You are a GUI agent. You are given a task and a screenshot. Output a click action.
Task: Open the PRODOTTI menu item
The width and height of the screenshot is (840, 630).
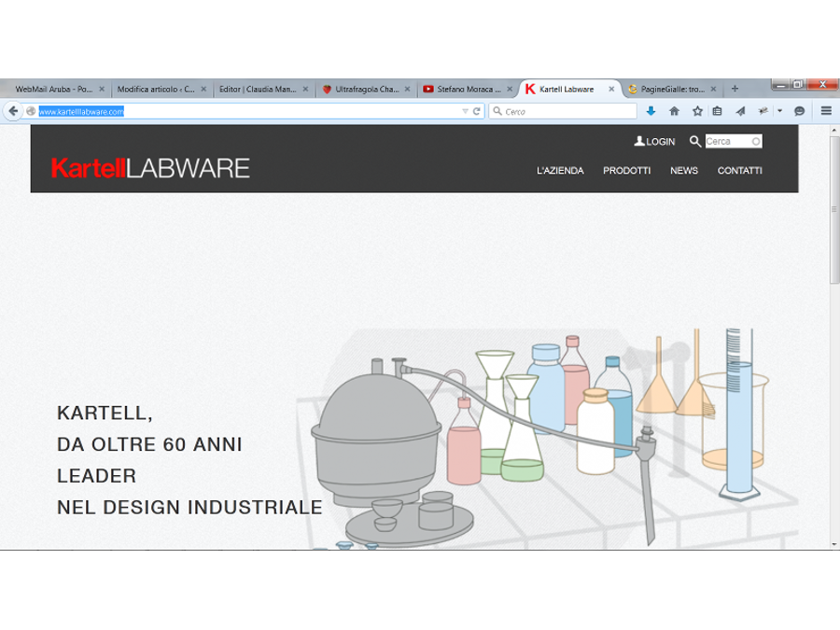627,171
